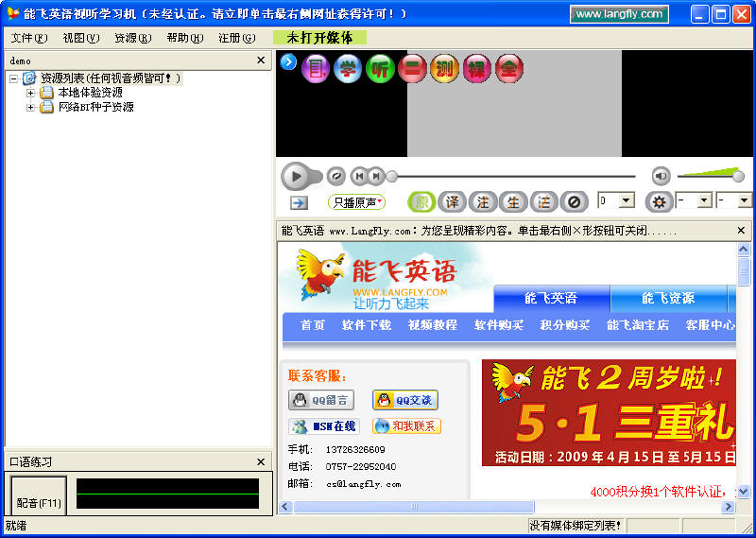
Task: Click the www.langfly.com title bar link
Action: 619,14
